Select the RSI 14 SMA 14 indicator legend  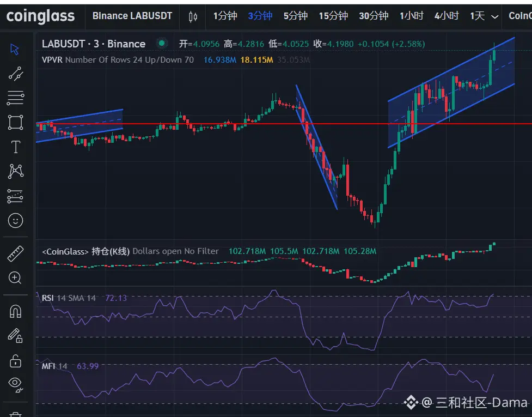(x=69, y=298)
